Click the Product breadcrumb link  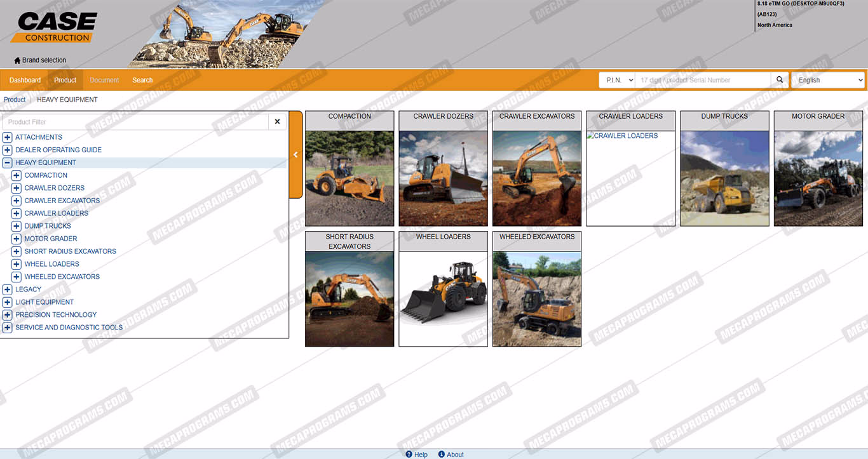(15, 100)
